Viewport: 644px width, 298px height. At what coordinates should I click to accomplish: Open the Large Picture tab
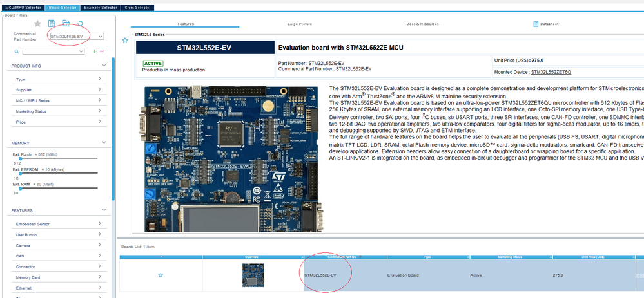(299, 24)
